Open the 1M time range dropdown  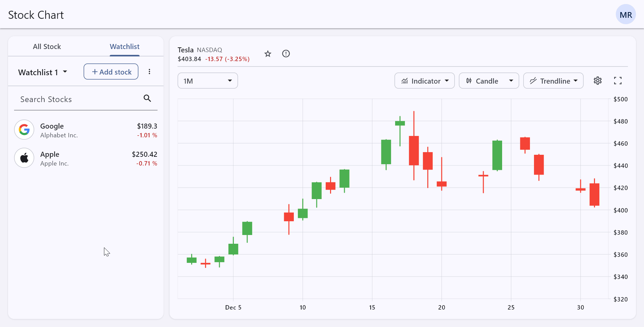coord(208,81)
